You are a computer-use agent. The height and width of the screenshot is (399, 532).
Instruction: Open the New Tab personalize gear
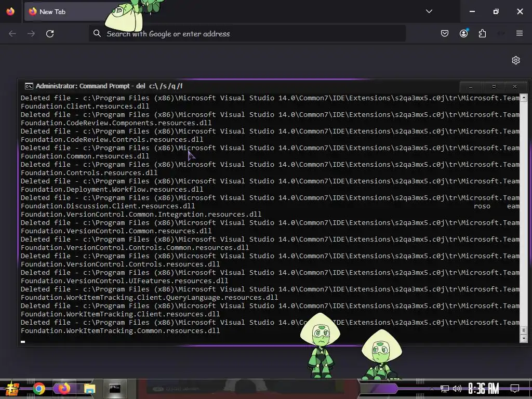coord(516,60)
